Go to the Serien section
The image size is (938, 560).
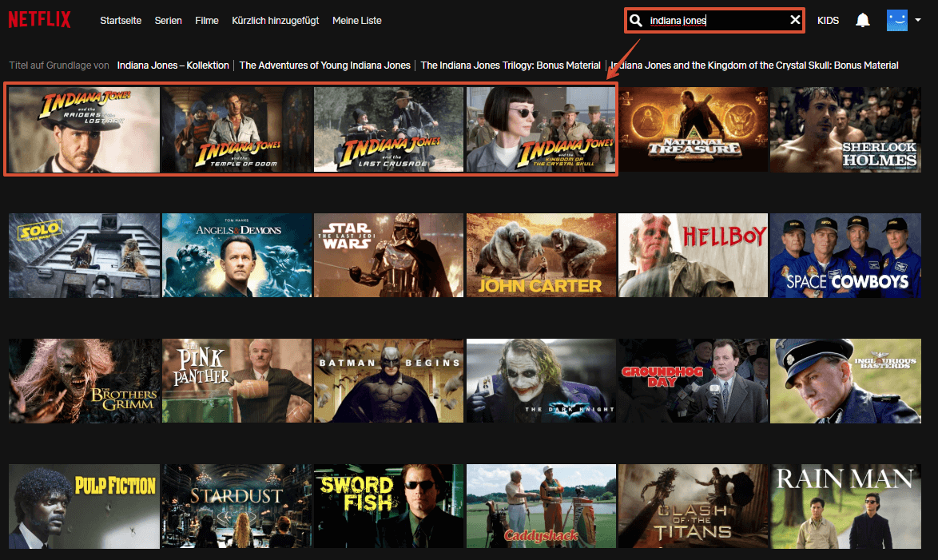point(168,20)
